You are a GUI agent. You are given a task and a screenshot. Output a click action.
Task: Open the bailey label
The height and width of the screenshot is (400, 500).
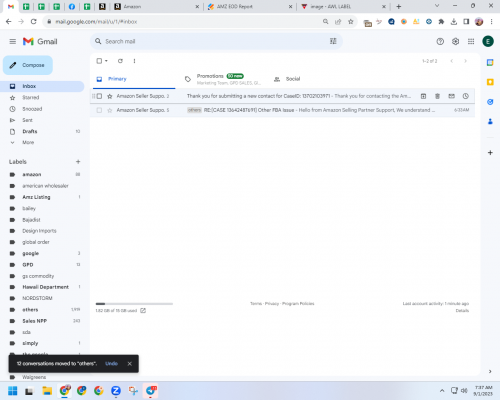tap(29, 208)
